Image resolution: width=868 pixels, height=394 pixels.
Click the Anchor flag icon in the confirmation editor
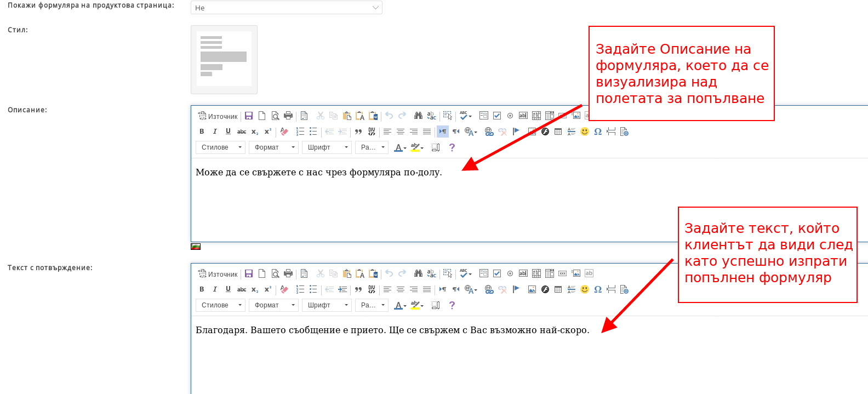[x=516, y=289]
